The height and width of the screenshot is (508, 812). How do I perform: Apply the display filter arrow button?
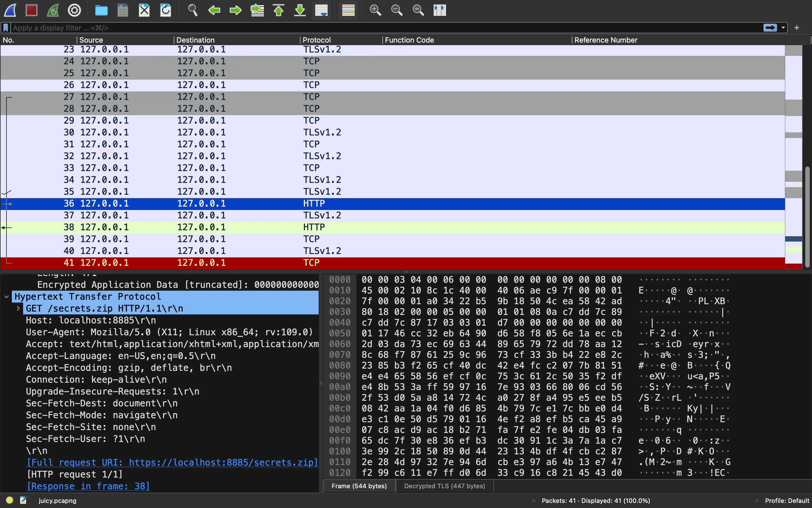tap(770, 28)
